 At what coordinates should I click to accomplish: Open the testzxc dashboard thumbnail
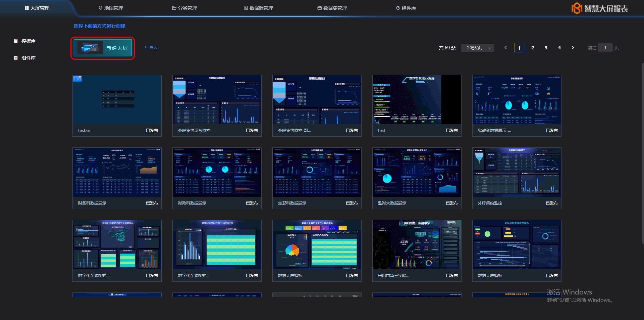117,100
